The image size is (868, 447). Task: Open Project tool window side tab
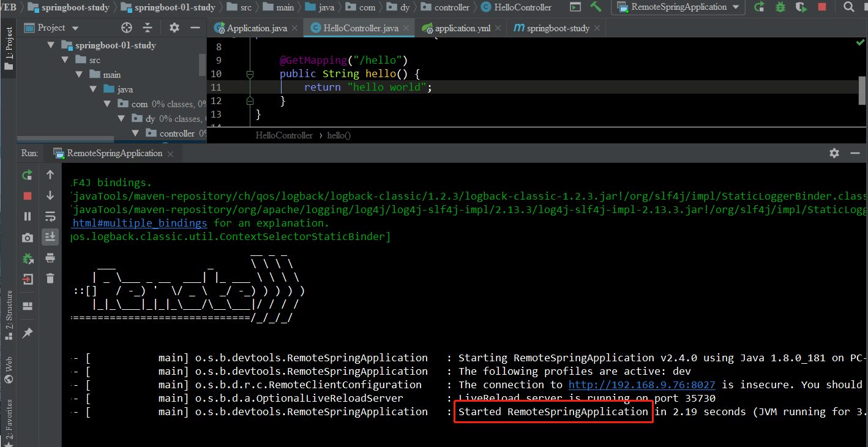coord(9,49)
